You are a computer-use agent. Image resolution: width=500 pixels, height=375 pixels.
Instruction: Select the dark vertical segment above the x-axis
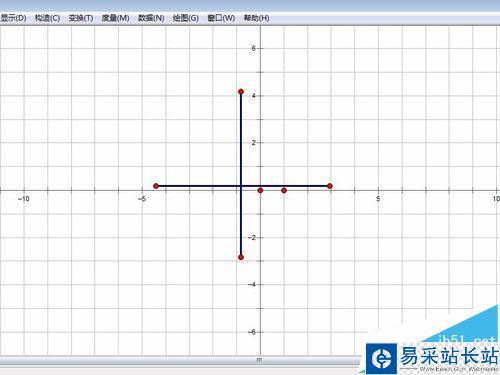(x=241, y=138)
